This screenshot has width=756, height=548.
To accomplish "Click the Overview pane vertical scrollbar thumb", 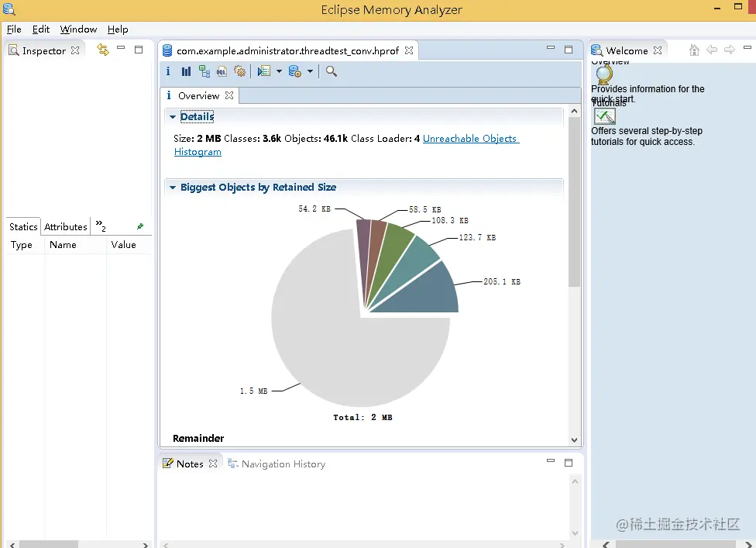I will click(574, 202).
